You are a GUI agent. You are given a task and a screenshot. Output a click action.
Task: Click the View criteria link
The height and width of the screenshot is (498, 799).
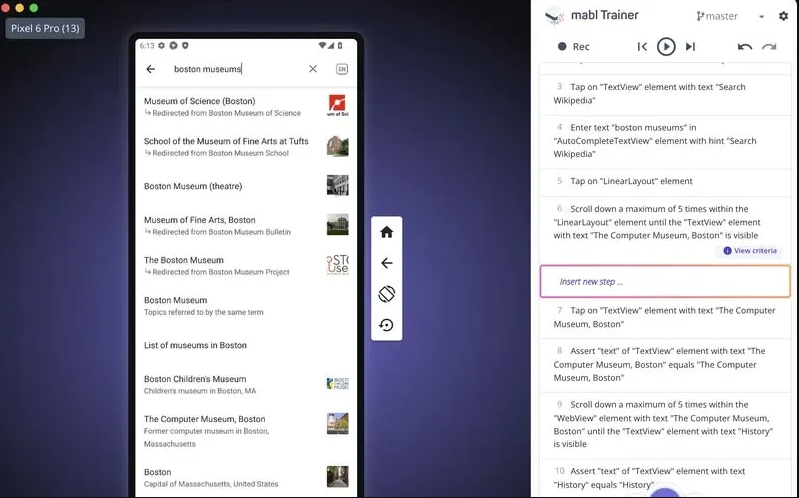coord(750,251)
